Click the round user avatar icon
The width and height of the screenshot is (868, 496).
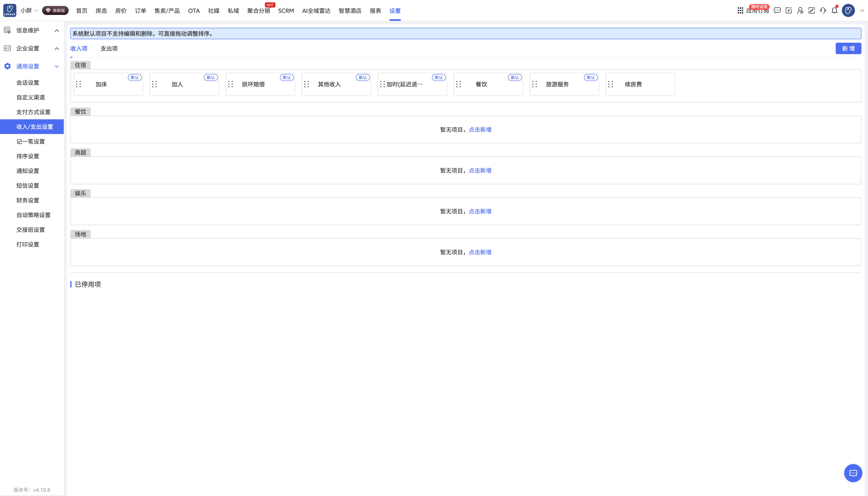[x=848, y=11]
